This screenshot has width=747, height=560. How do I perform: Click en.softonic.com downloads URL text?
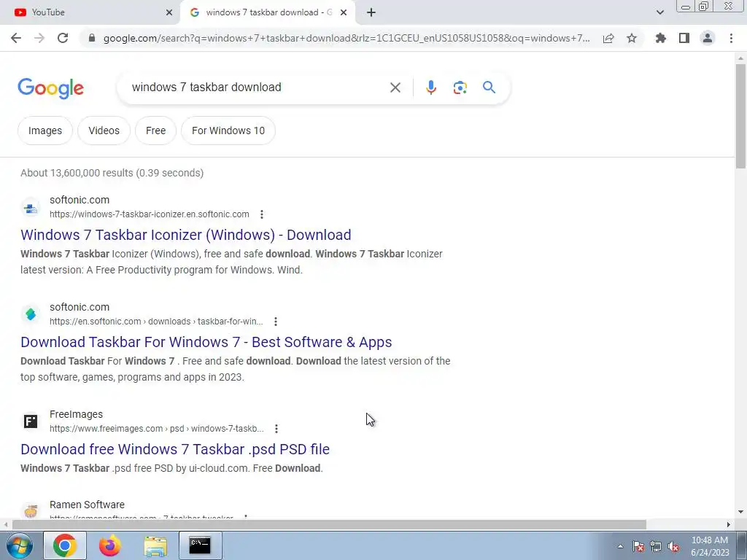(156, 322)
